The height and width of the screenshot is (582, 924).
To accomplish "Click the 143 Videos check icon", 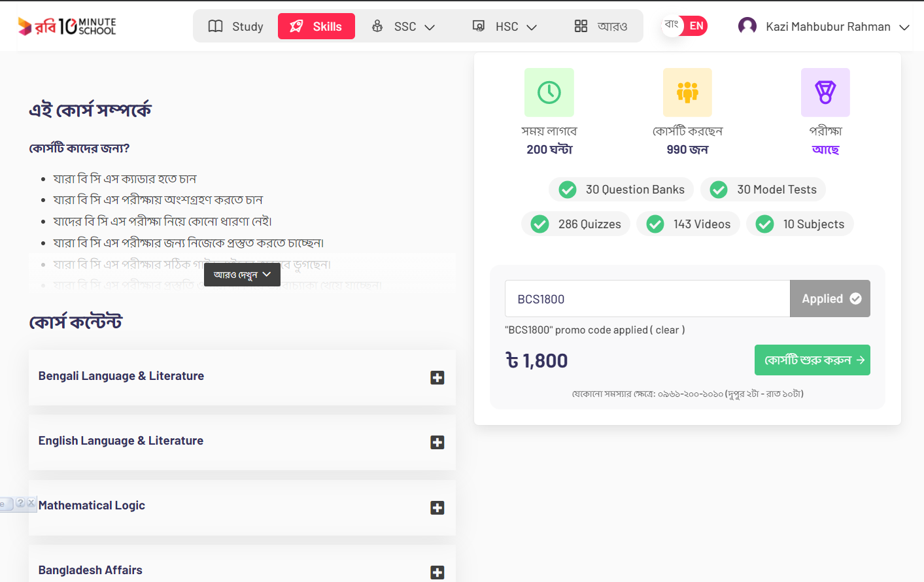I will [x=655, y=224].
